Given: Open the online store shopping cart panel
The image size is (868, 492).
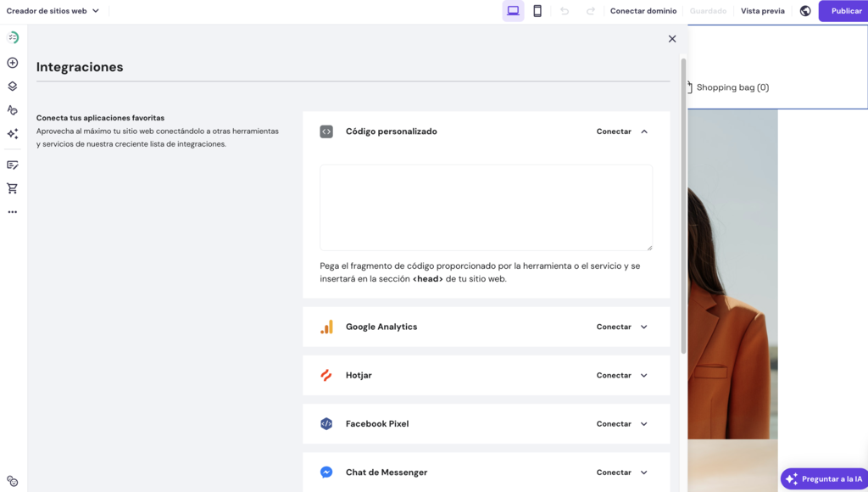Looking at the screenshot, I should pyautogui.click(x=12, y=187).
